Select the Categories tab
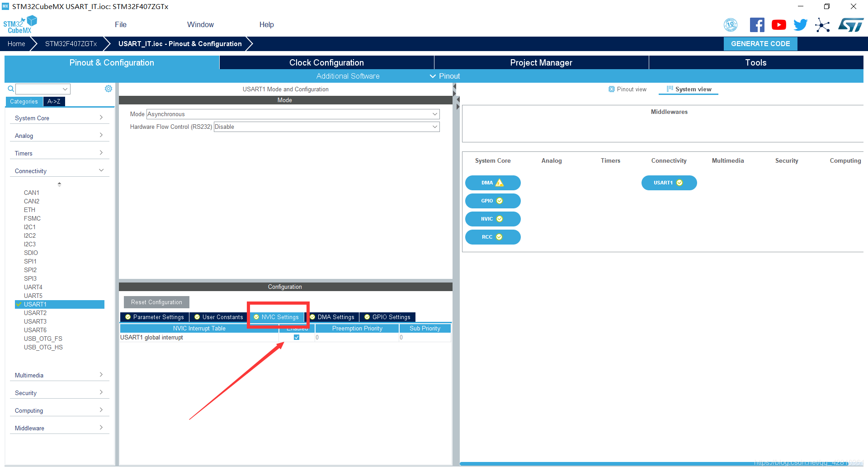The height and width of the screenshot is (471, 868). (24, 101)
